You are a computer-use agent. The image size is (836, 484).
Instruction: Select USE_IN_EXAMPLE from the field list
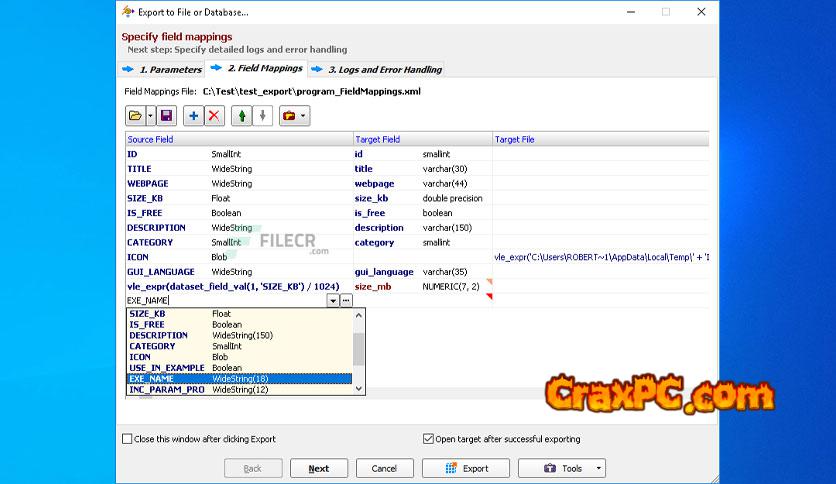pyautogui.click(x=166, y=368)
